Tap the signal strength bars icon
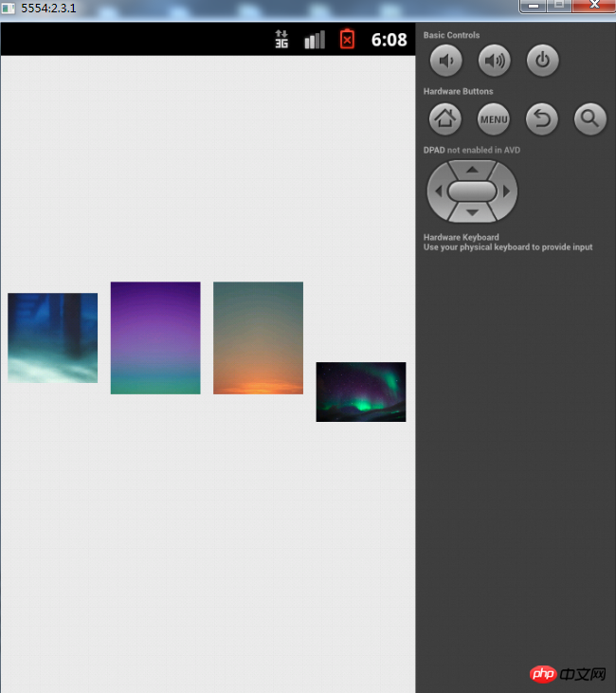The height and width of the screenshot is (693, 616). coord(315,40)
